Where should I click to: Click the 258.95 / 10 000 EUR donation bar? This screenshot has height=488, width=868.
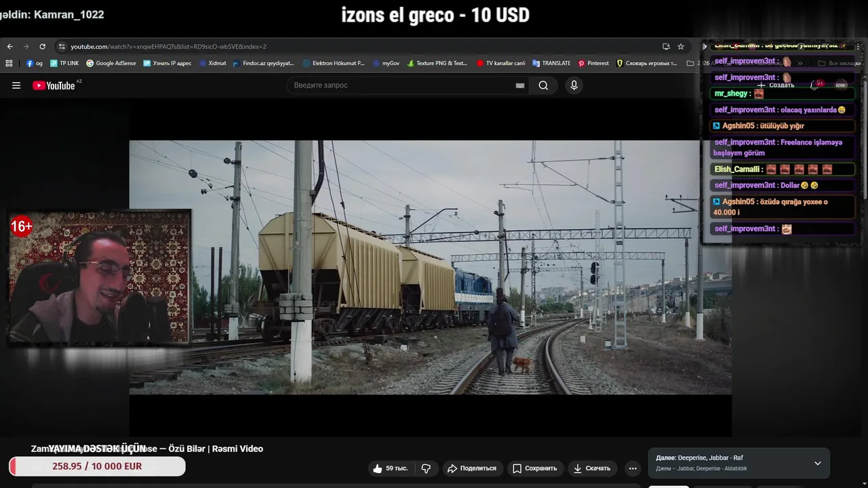97,466
